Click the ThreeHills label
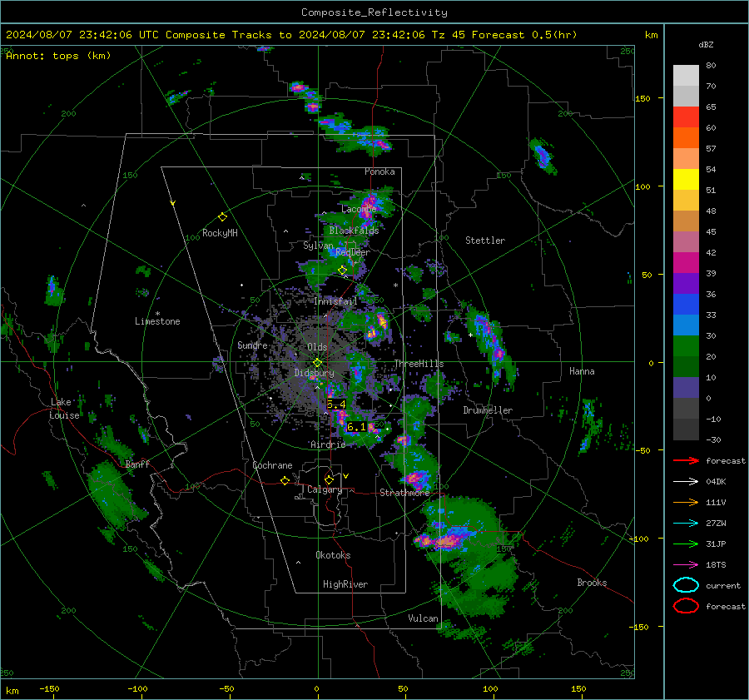The height and width of the screenshot is (700, 749). coord(419,364)
